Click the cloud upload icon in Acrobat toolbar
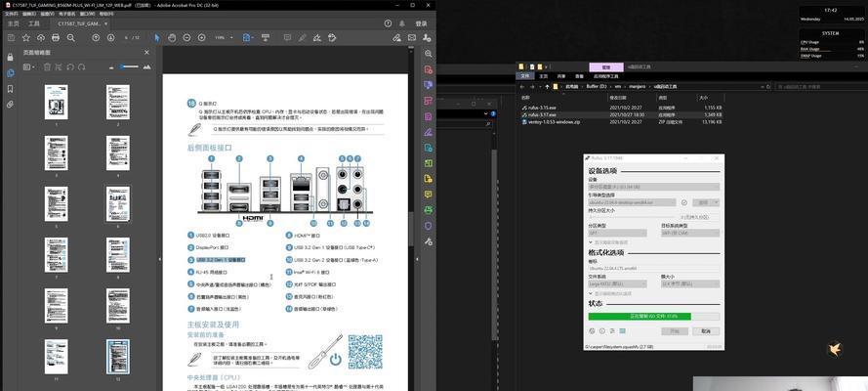The width and height of the screenshot is (868, 391). pyautogui.click(x=41, y=38)
